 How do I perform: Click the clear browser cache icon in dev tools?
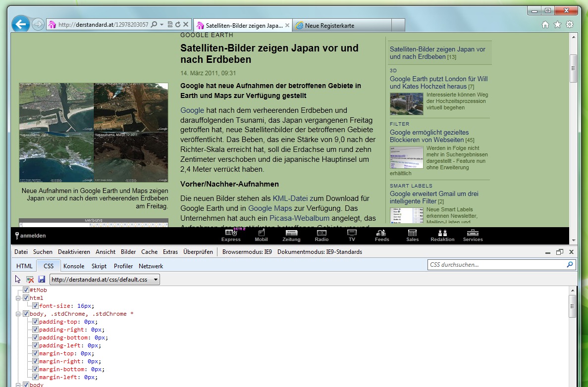30,279
